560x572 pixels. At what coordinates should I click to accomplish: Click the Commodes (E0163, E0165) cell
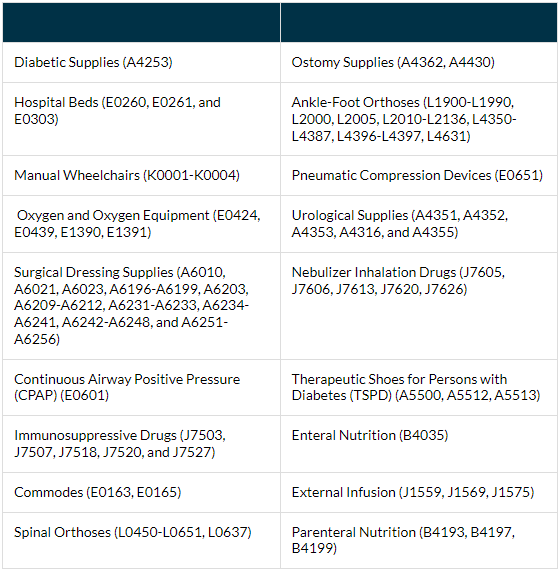pos(142,492)
